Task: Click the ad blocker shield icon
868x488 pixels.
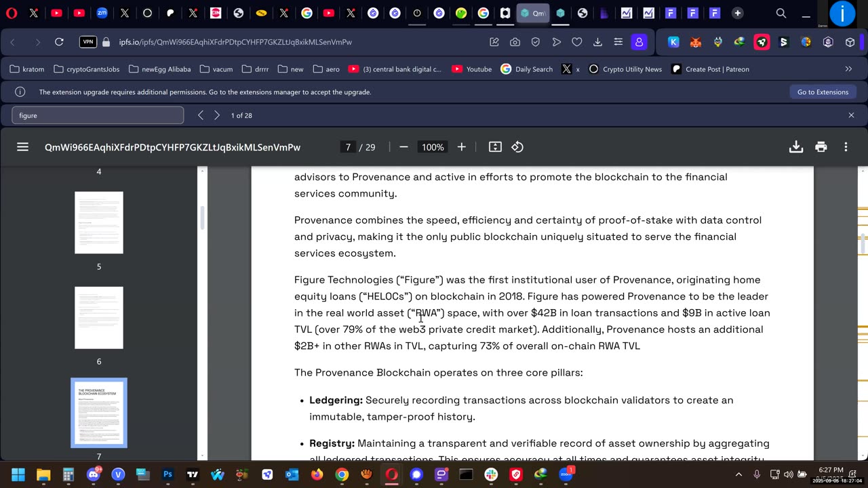Action: 536,42
